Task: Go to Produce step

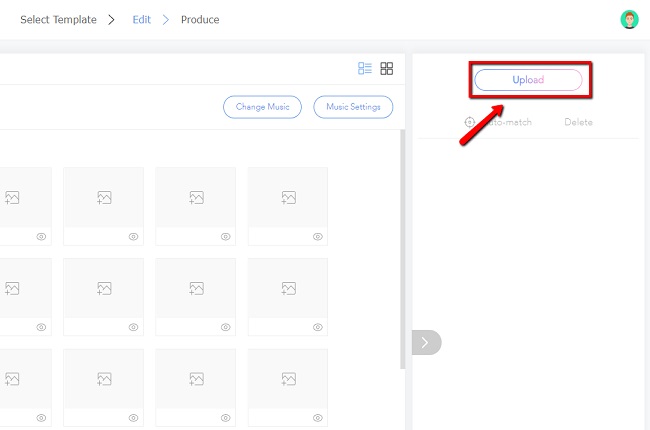Action: click(200, 20)
